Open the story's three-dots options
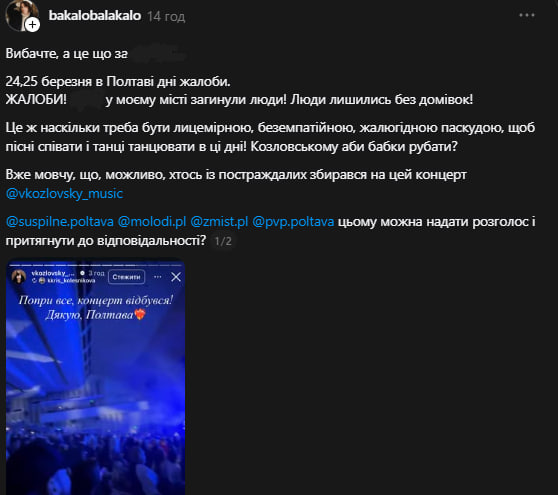558x495 pixels. [x=158, y=277]
